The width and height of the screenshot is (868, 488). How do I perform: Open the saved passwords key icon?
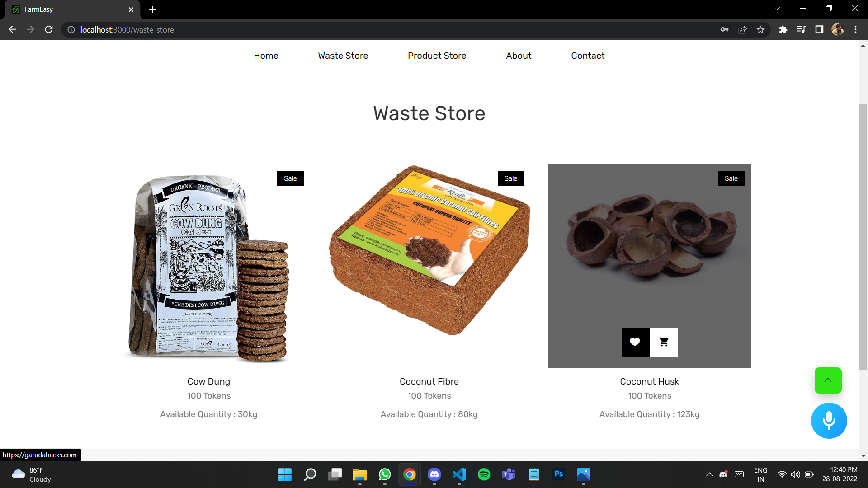click(x=724, y=30)
